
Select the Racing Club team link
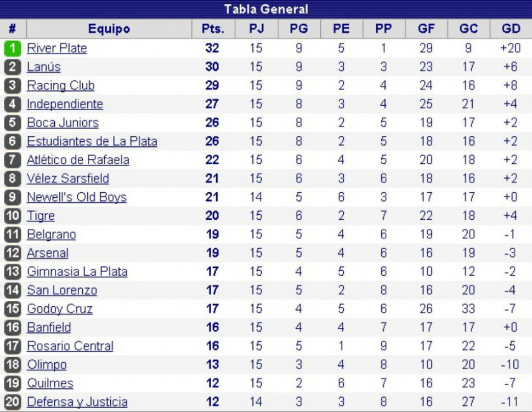click(x=61, y=85)
